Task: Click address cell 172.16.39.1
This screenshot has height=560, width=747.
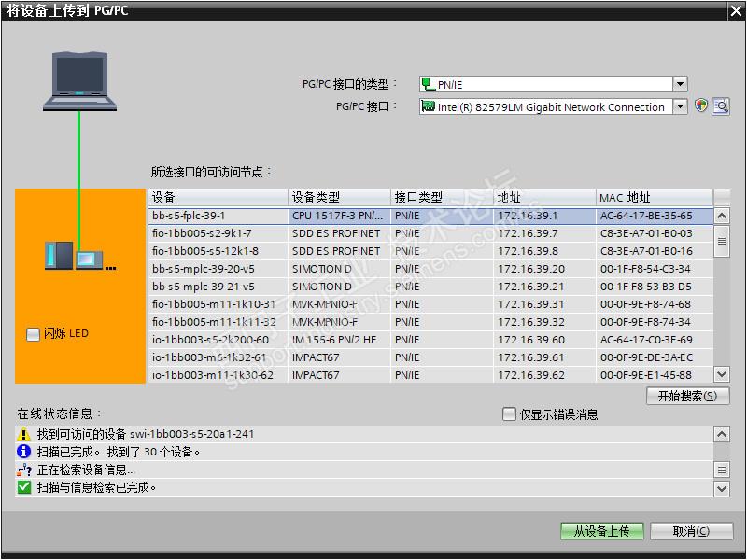Action: pos(544,216)
